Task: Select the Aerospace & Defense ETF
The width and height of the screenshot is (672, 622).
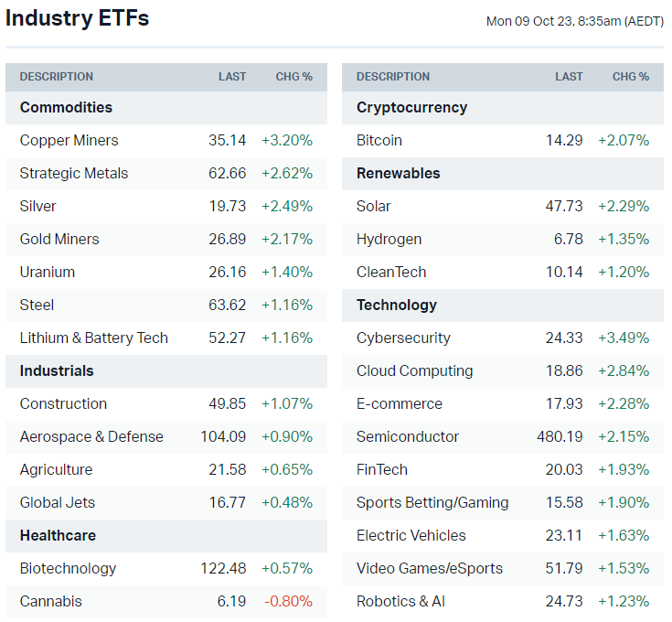Action: click(x=91, y=436)
